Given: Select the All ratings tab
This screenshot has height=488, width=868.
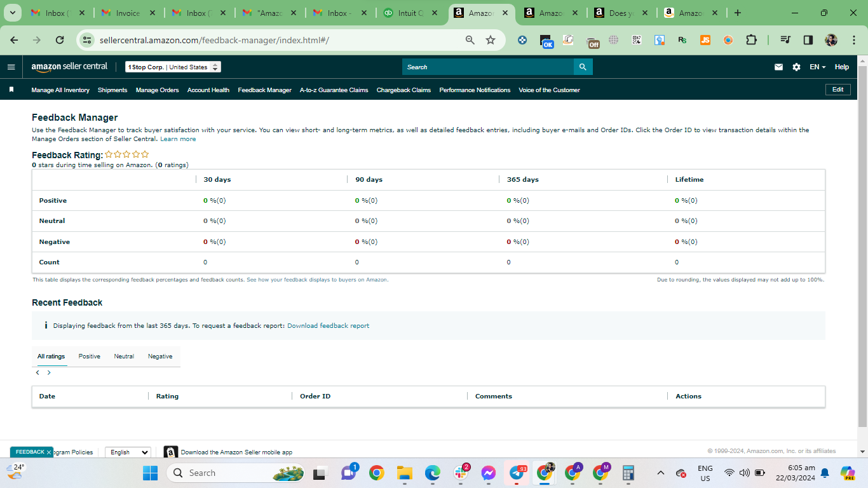Looking at the screenshot, I should pyautogui.click(x=51, y=356).
